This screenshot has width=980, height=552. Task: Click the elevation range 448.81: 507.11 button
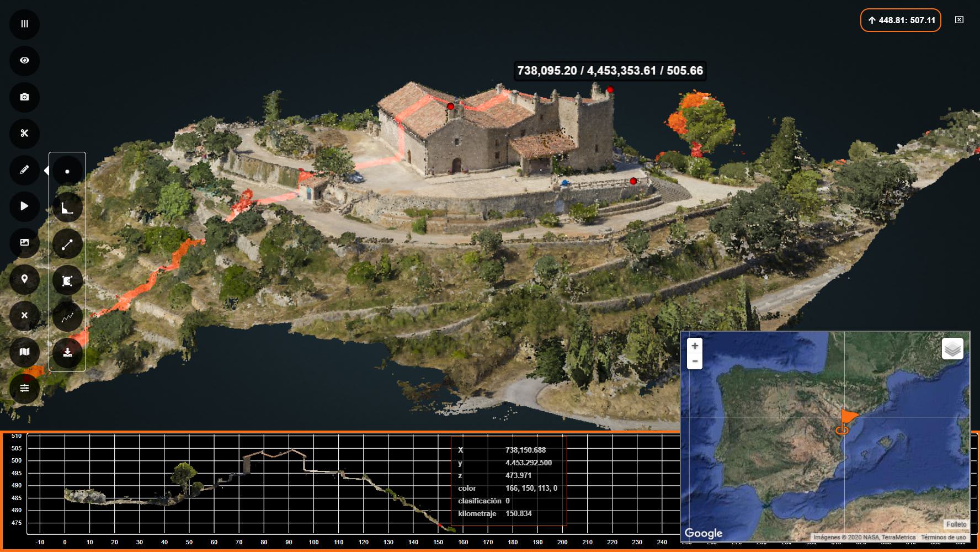pyautogui.click(x=901, y=20)
